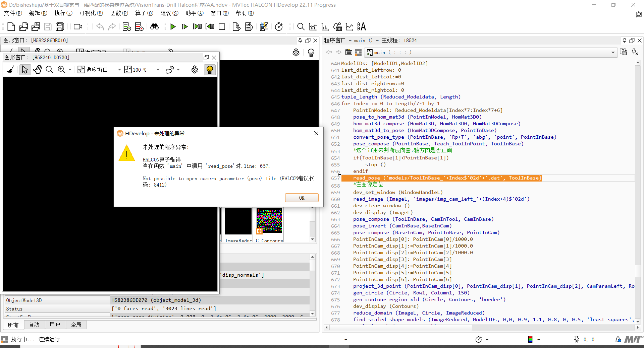Navigate forward in the program window

[338, 52]
